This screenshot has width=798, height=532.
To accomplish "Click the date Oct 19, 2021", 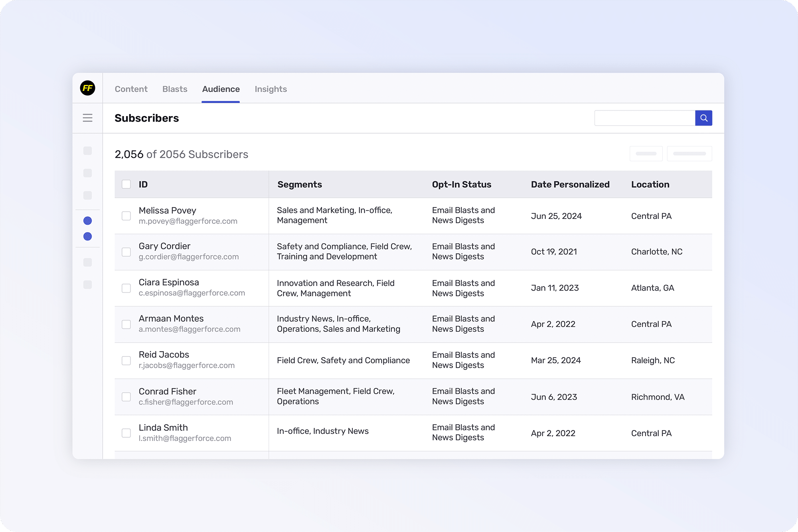I will tap(554, 252).
